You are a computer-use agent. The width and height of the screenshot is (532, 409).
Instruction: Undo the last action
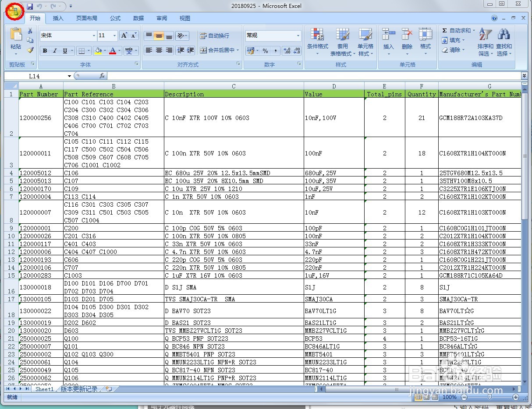pos(39,7)
